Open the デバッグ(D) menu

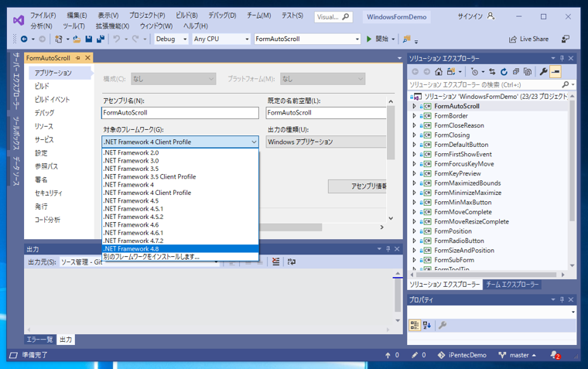(x=222, y=15)
